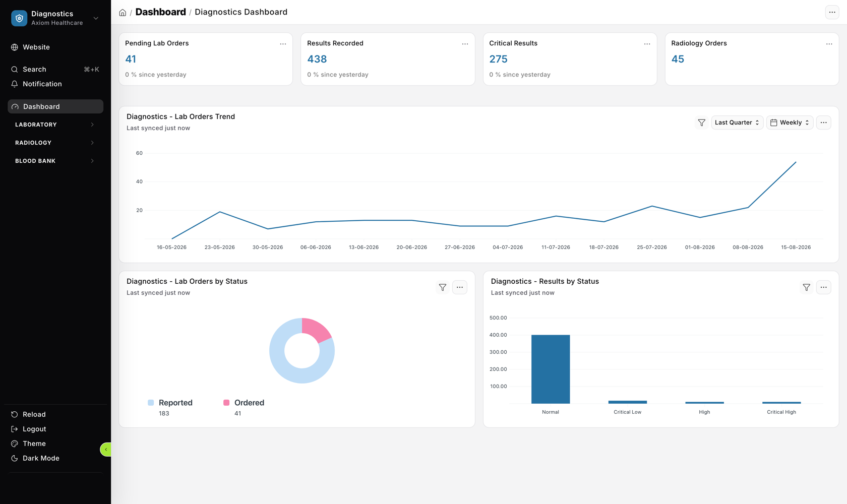This screenshot has width=847, height=504.
Task: Click the Diagnostics app logo icon
Action: click(x=19, y=18)
